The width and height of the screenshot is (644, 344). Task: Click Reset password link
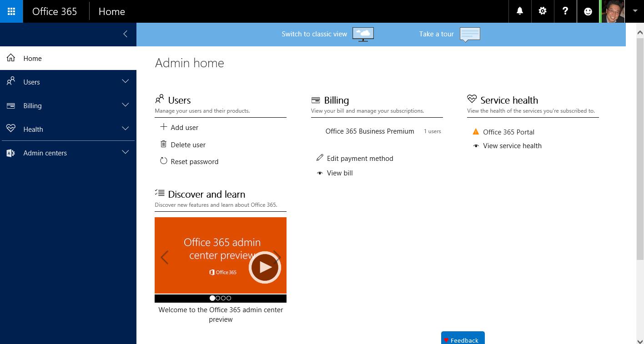point(194,162)
